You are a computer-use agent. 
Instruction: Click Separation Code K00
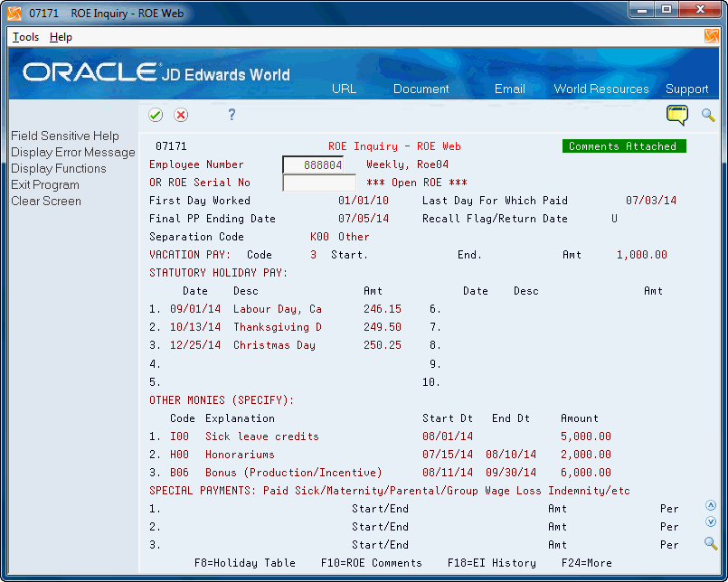[319, 237]
